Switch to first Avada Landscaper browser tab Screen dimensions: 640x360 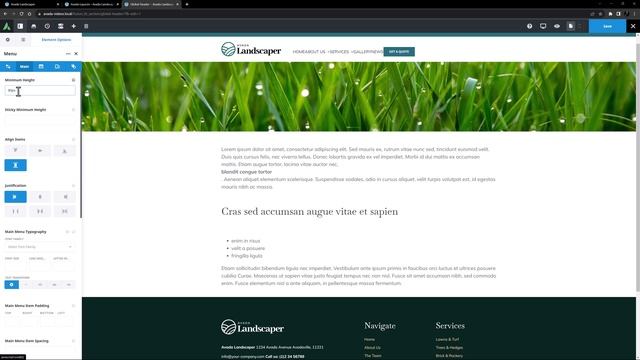31,4
